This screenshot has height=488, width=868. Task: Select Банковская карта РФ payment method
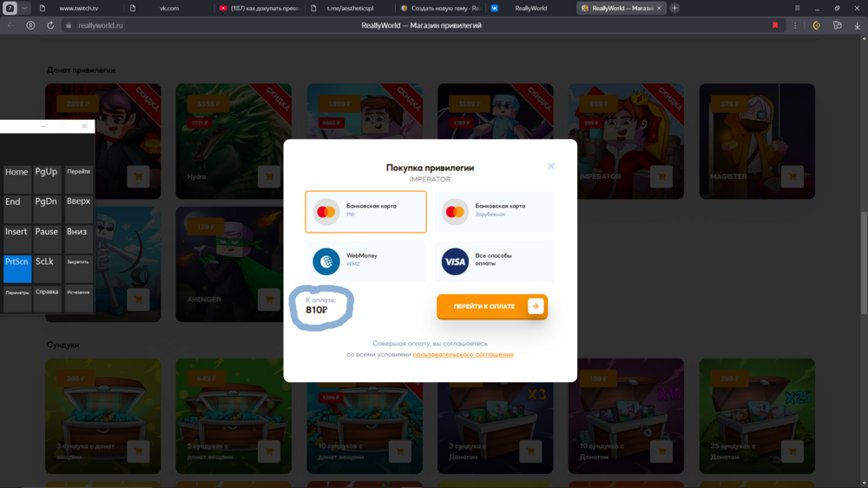[366, 212]
